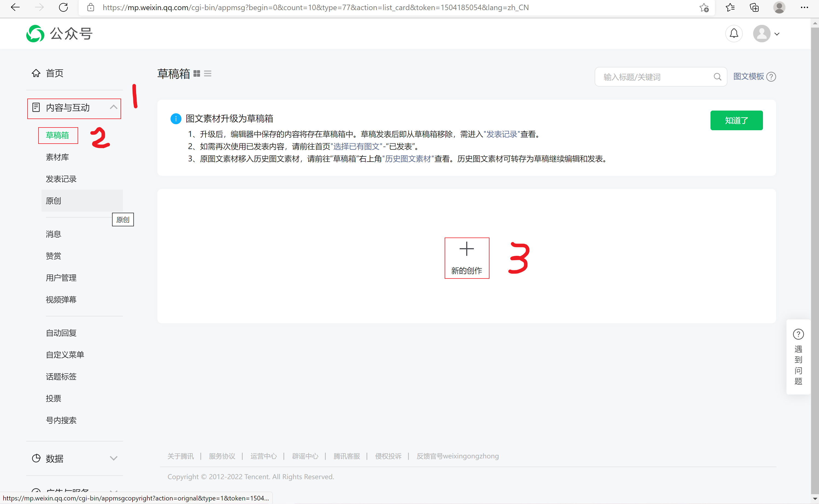Open the 遇到问题 help widget

point(798,357)
